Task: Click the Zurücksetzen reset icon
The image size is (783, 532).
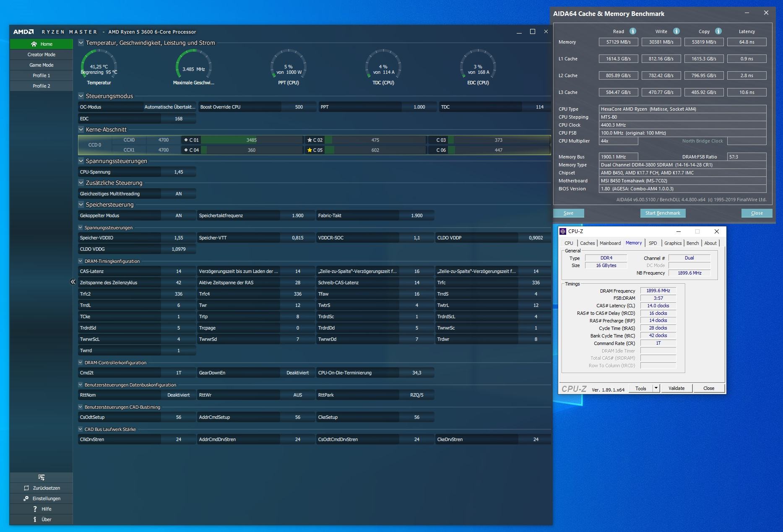Action: click(26, 488)
